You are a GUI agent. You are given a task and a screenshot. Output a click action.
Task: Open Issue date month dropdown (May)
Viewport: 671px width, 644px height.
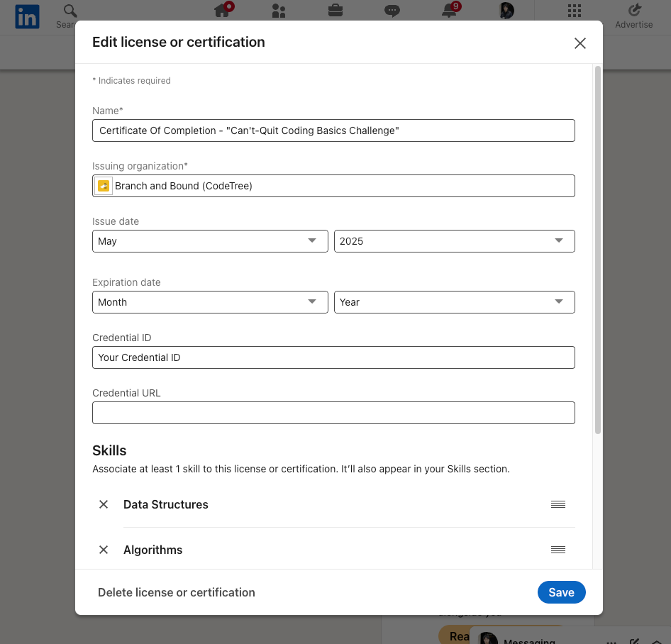(210, 241)
